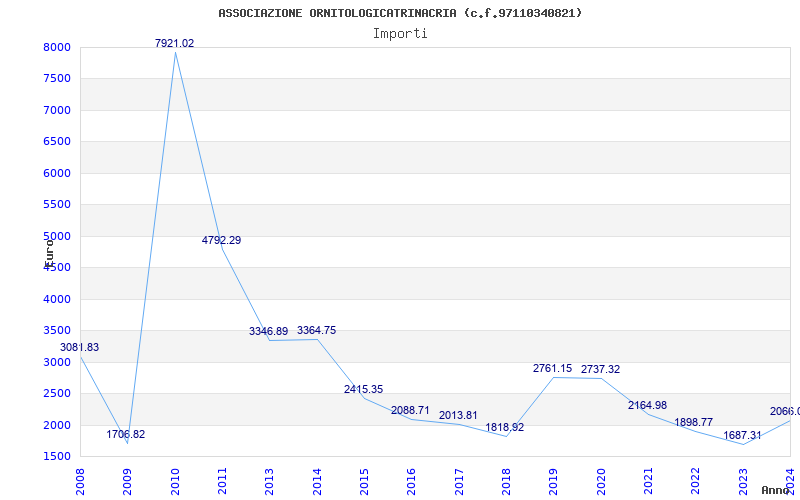Click the Euro y-axis title

point(48,250)
